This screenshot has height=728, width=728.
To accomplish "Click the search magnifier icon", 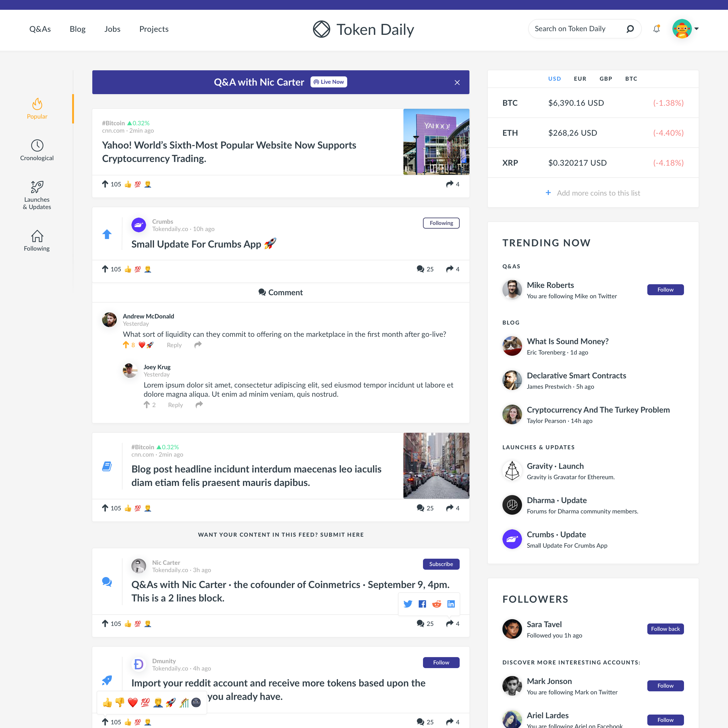I will pos(630,29).
